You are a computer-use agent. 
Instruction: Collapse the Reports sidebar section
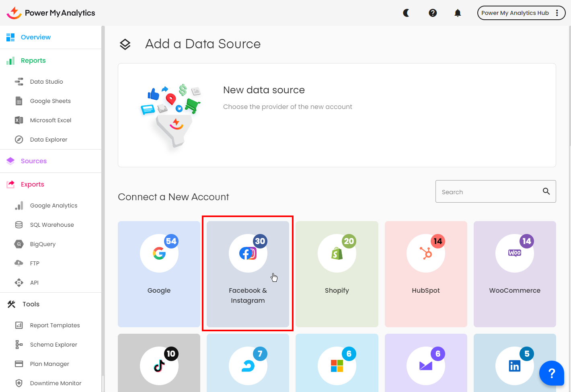click(x=33, y=61)
